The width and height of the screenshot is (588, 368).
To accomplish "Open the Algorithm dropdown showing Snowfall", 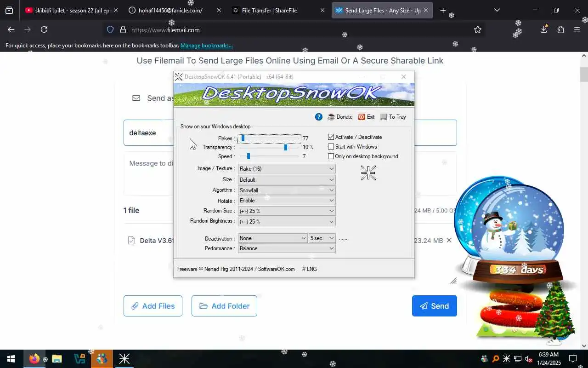I will [287, 190].
